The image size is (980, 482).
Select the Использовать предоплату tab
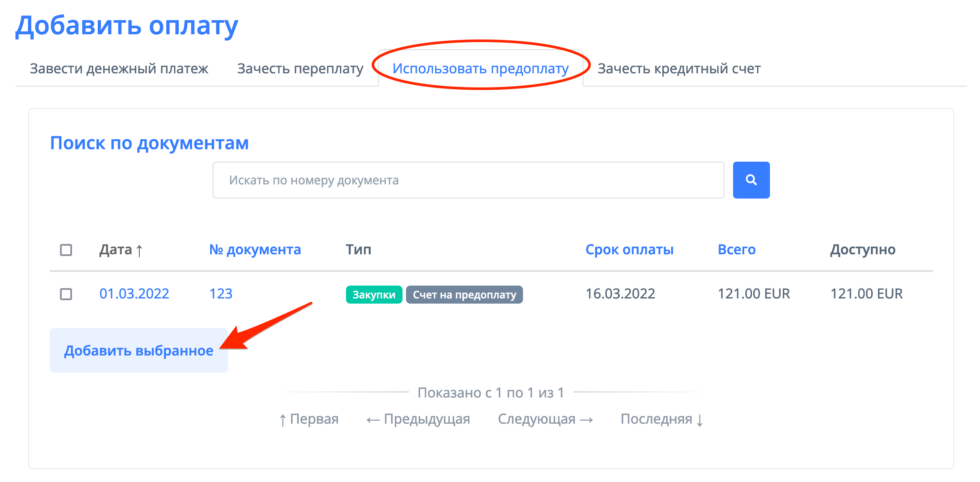(x=480, y=69)
